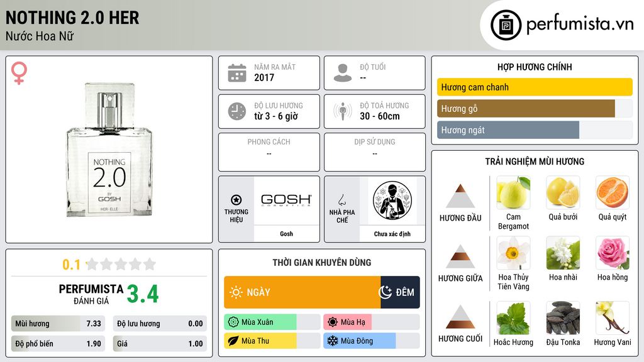The height and width of the screenshot is (362, 644).
Task: Click the NOTHING 2.0 HER title
Action: pos(72,18)
